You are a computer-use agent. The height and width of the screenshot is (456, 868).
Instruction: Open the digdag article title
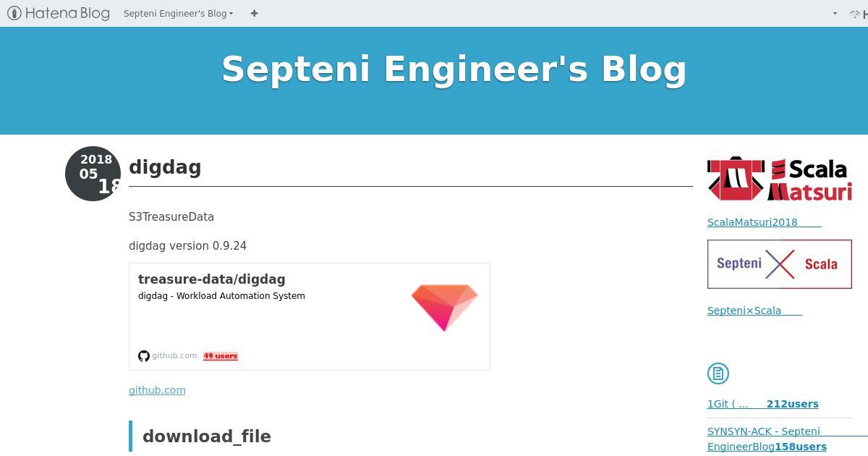[165, 167]
